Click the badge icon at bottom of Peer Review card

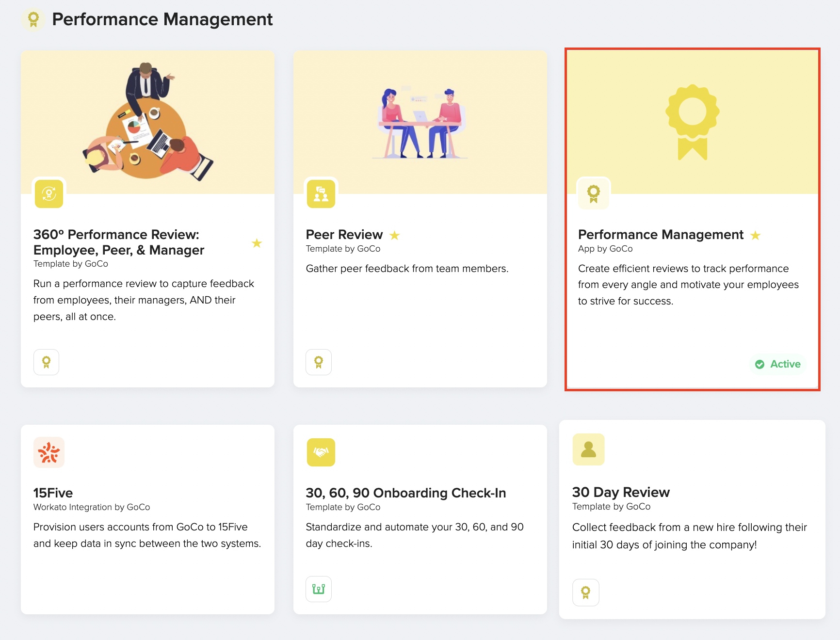pyautogui.click(x=318, y=362)
